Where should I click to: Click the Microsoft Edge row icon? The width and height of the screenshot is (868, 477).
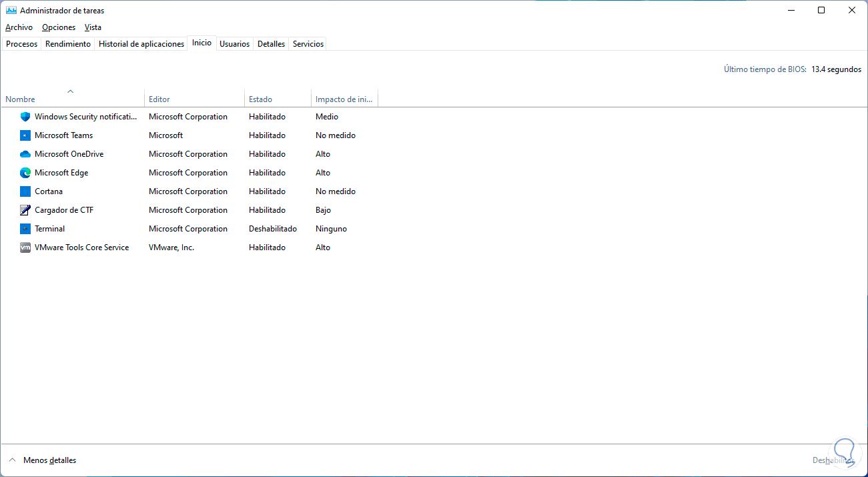click(x=25, y=173)
